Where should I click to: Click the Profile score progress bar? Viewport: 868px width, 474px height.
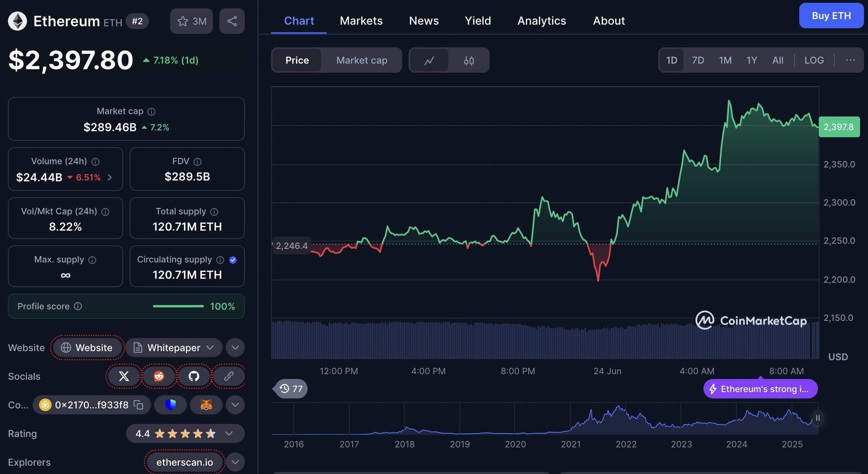coord(178,306)
